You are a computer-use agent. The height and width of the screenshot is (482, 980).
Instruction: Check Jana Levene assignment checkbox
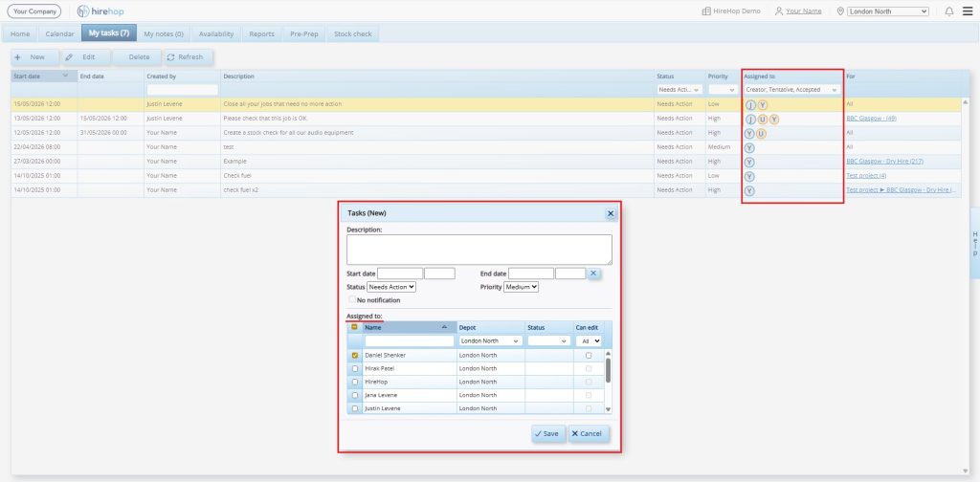[355, 395]
